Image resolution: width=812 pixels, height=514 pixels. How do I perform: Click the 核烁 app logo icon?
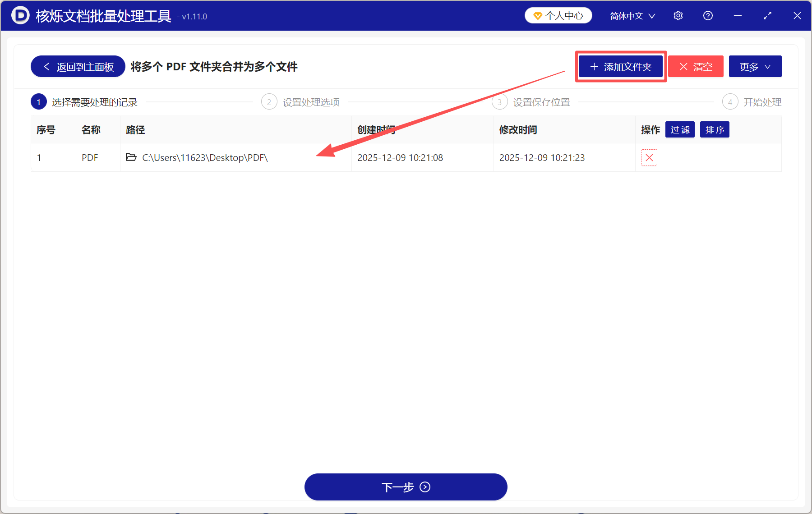(20, 15)
